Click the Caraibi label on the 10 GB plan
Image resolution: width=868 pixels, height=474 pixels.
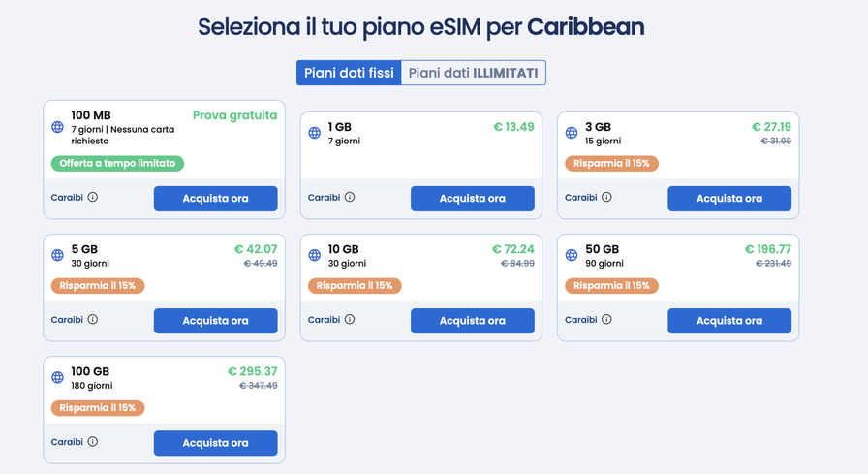pyautogui.click(x=324, y=319)
